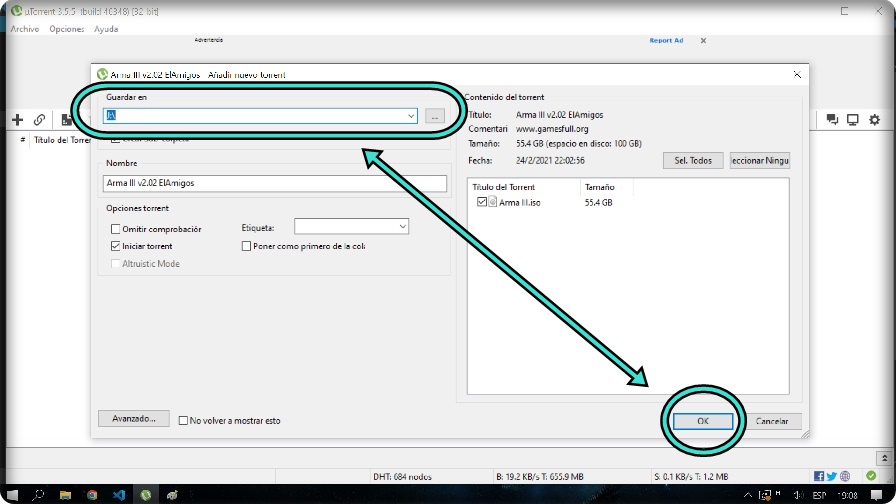
Task: Click the Sel. Todos button
Action: point(693,161)
